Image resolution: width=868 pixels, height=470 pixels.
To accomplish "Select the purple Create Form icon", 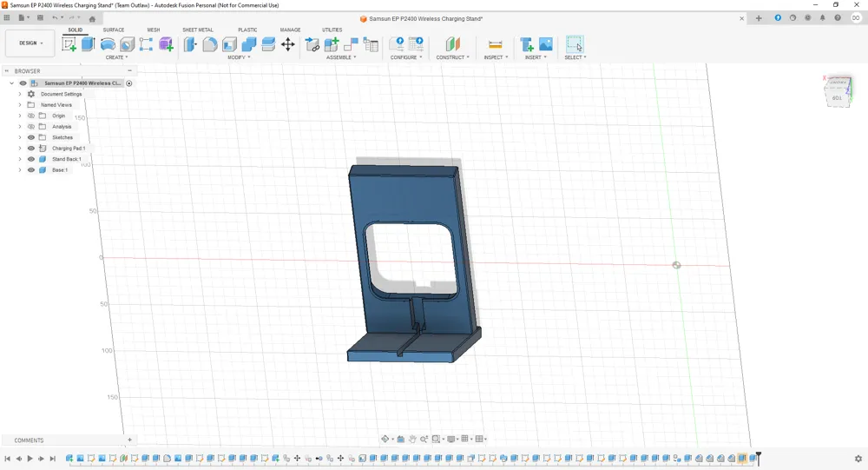I will click(166, 44).
